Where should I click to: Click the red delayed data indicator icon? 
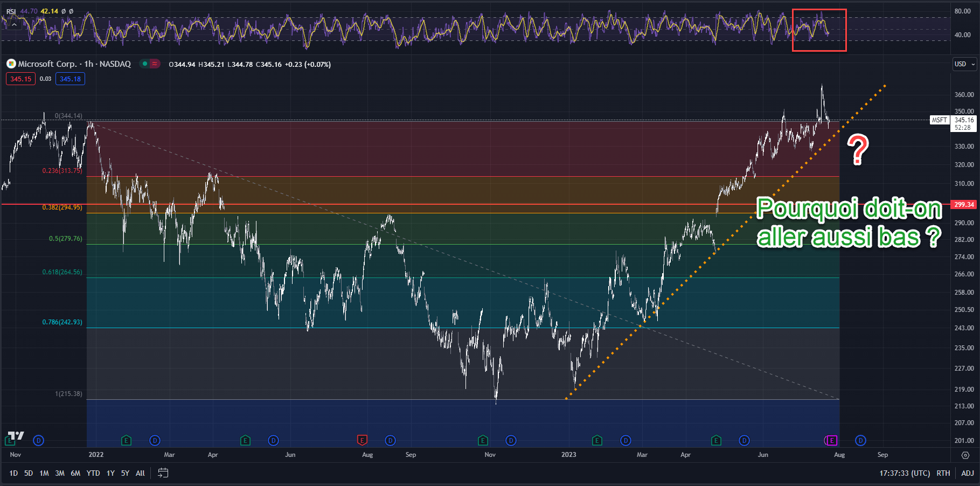coord(155,64)
